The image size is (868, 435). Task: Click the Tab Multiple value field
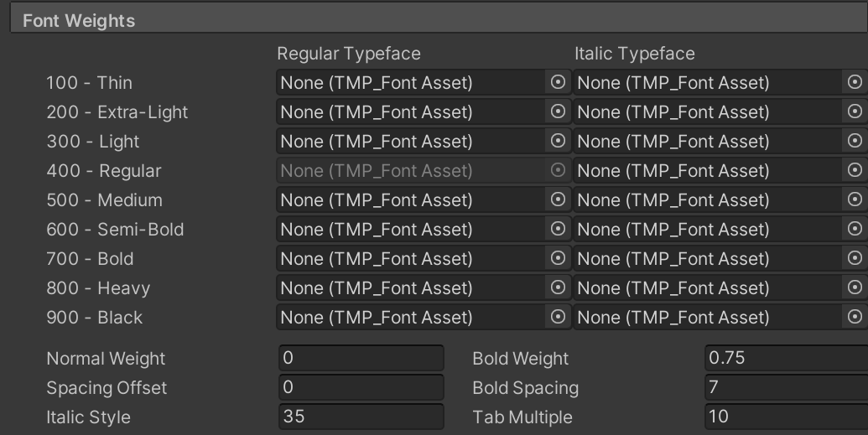point(786,417)
